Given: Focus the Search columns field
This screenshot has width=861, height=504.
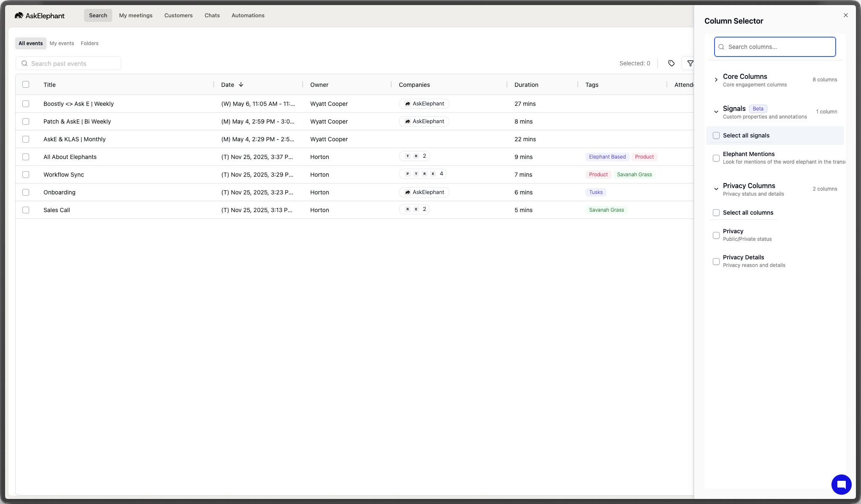Looking at the screenshot, I should [x=775, y=47].
